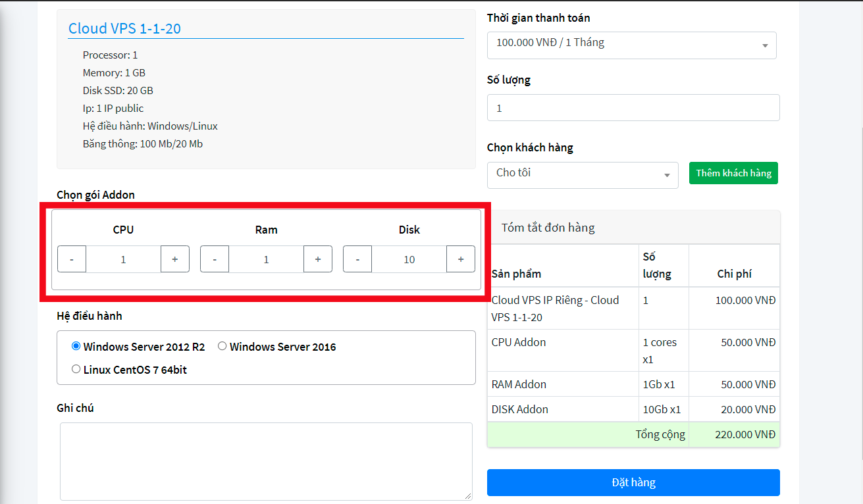Click the Thêm khách hàng button
The image size is (863, 504).
coord(733,173)
